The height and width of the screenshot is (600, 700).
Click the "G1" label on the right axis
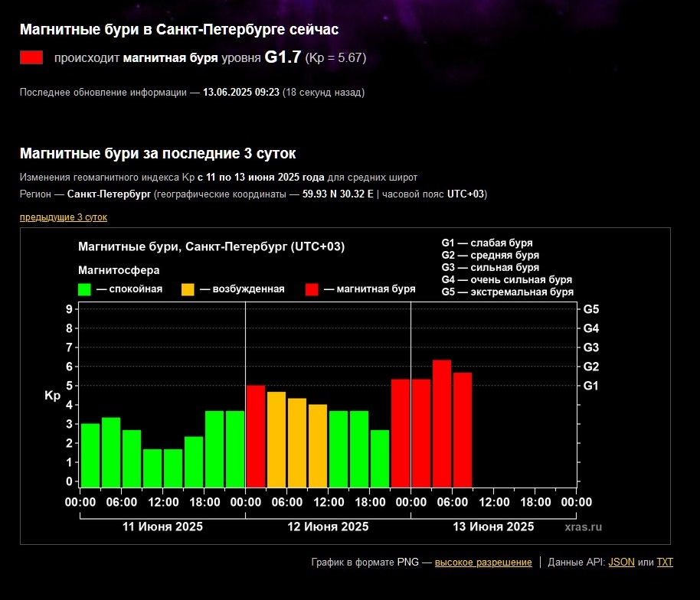pyautogui.click(x=590, y=386)
